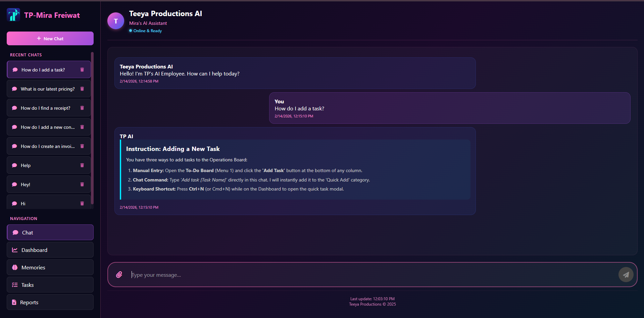The height and width of the screenshot is (318, 644).
Task: Click the 'Online & Ready' status indicator
Action: [x=145, y=31]
